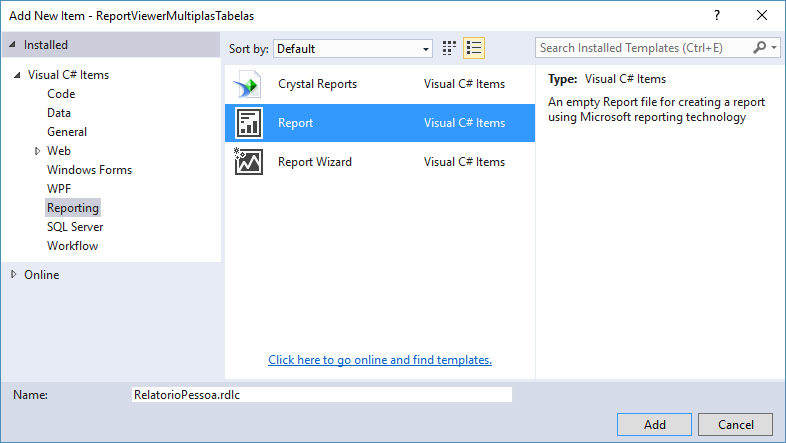Collapse the Visual C# Items node
The height and width of the screenshot is (443, 786).
[18, 75]
